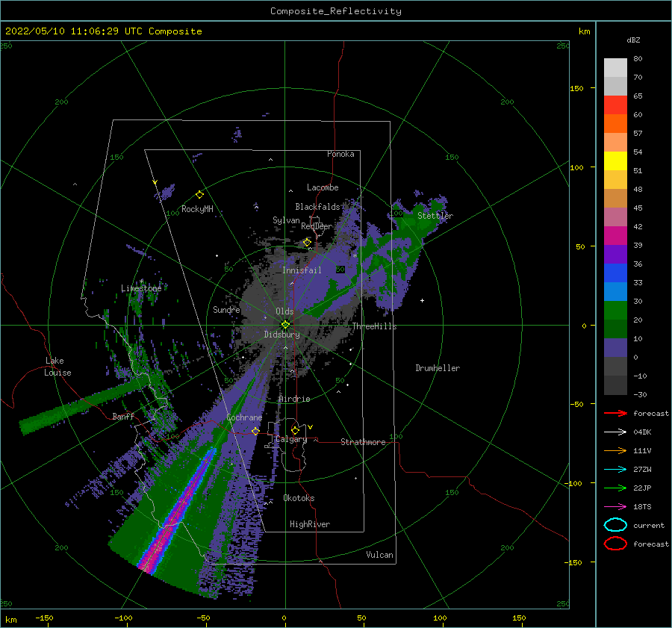Pick the green 22JP arrow symbol
The image size is (672, 628).
coord(615,488)
